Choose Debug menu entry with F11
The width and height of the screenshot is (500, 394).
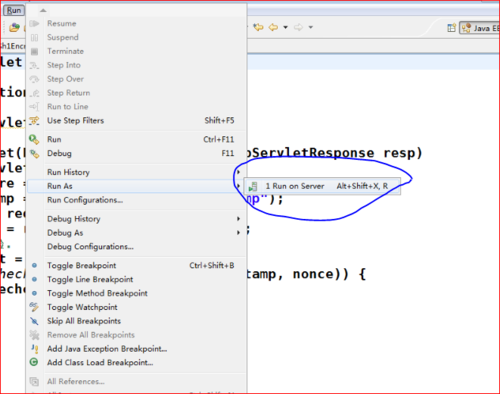click(137, 153)
